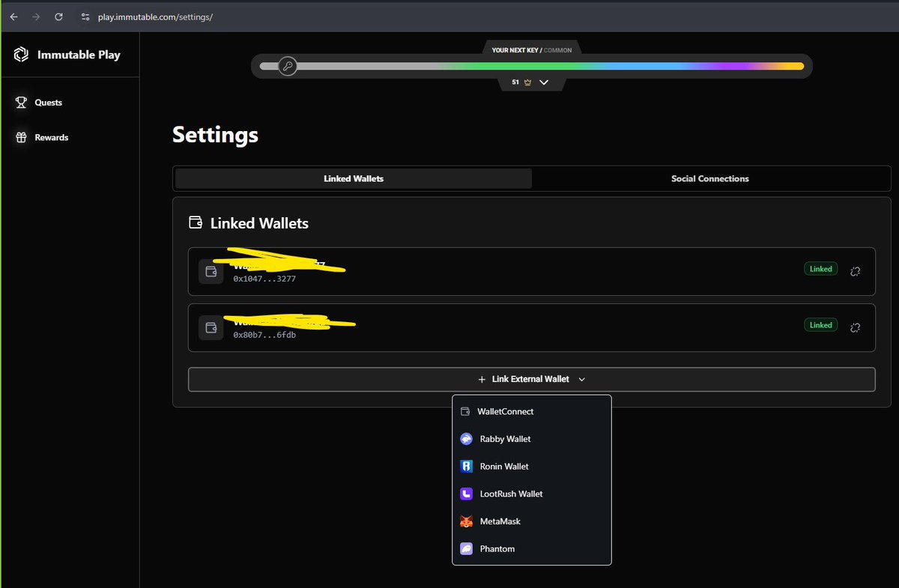Choose Phantom from the wallet list
This screenshot has width=899, height=588.
pos(532,549)
